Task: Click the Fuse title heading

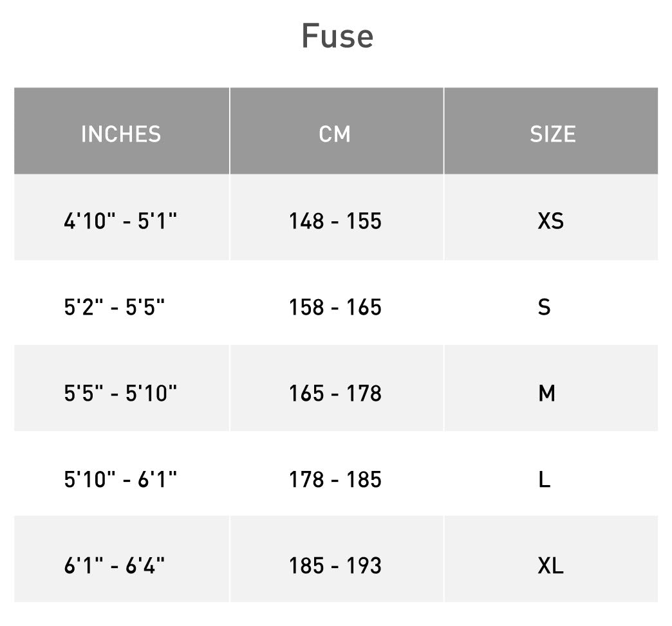Action: coord(337,37)
